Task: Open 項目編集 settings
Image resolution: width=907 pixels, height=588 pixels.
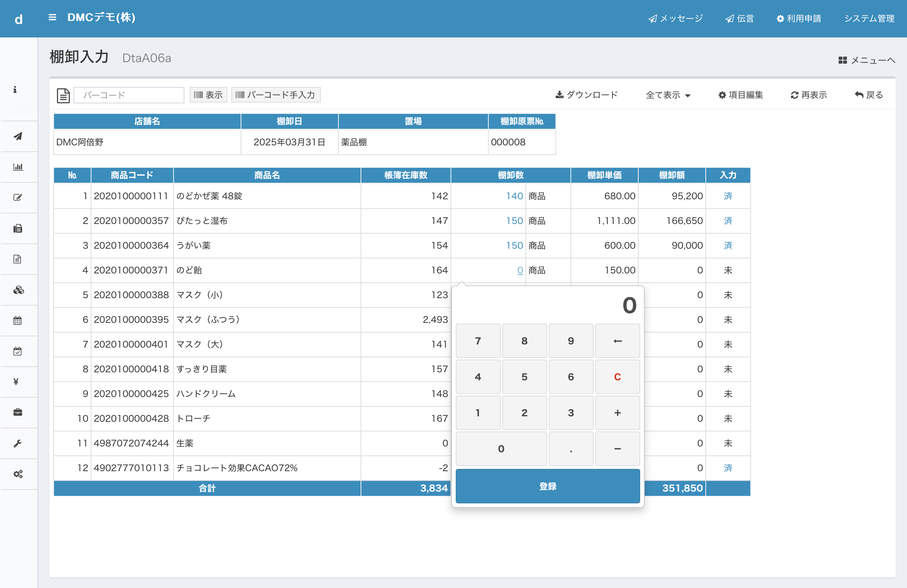Action: (741, 95)
